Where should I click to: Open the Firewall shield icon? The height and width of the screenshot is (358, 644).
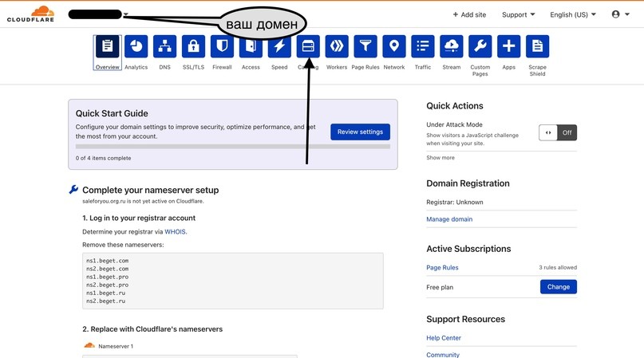[x=222, y=46]
